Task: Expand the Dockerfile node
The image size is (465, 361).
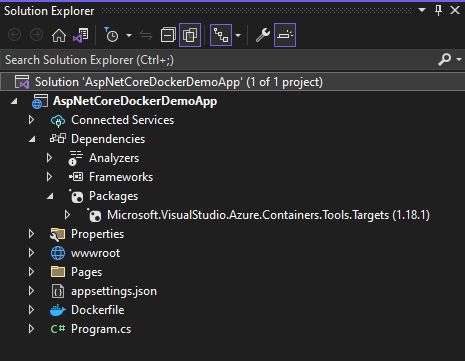Action: (31, 310)
